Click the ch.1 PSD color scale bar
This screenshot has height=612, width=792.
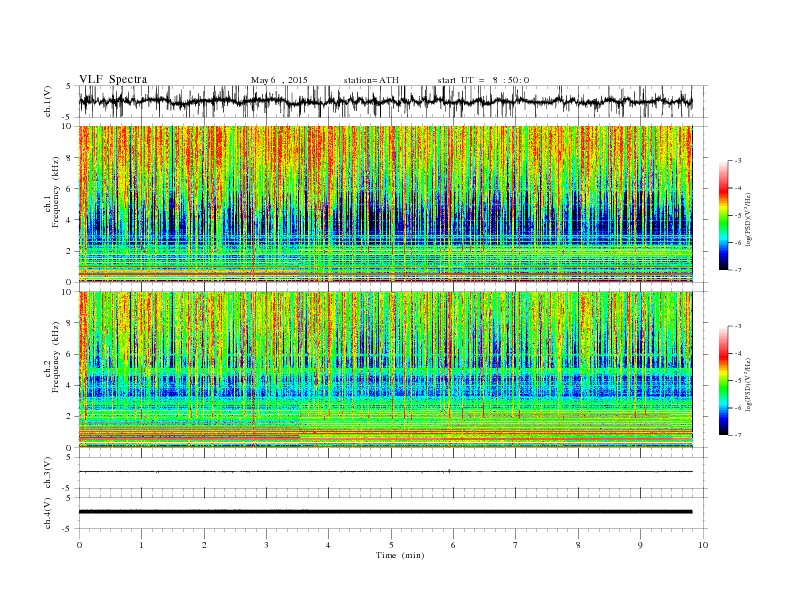coord(723,216)
